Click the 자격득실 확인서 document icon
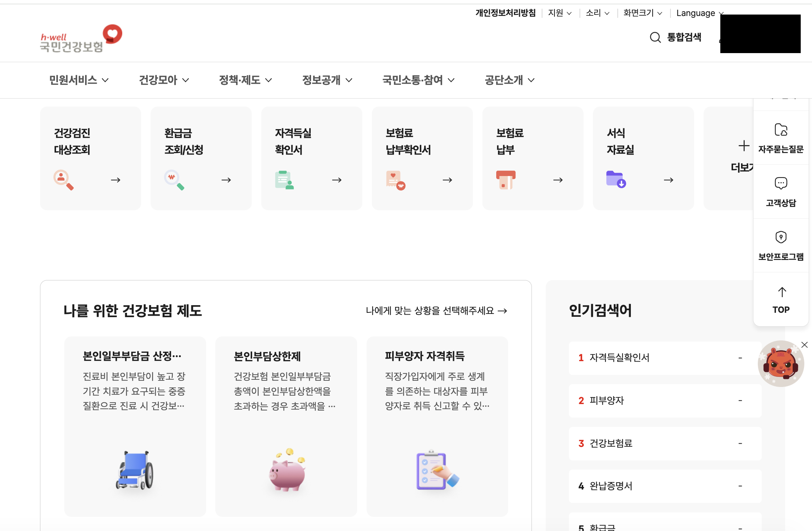The width and height of the screenshot is (812, 531). 284,180
